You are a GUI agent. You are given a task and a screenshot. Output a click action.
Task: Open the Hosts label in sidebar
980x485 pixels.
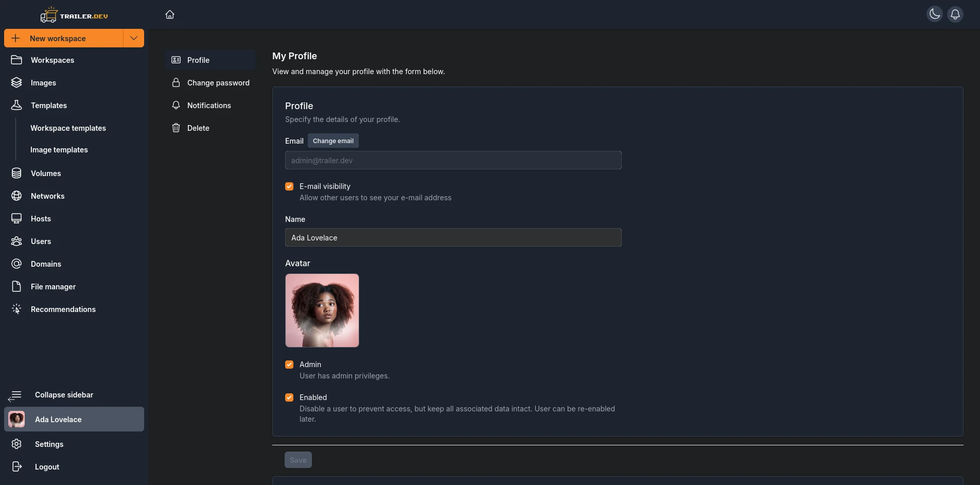[41, 218]
